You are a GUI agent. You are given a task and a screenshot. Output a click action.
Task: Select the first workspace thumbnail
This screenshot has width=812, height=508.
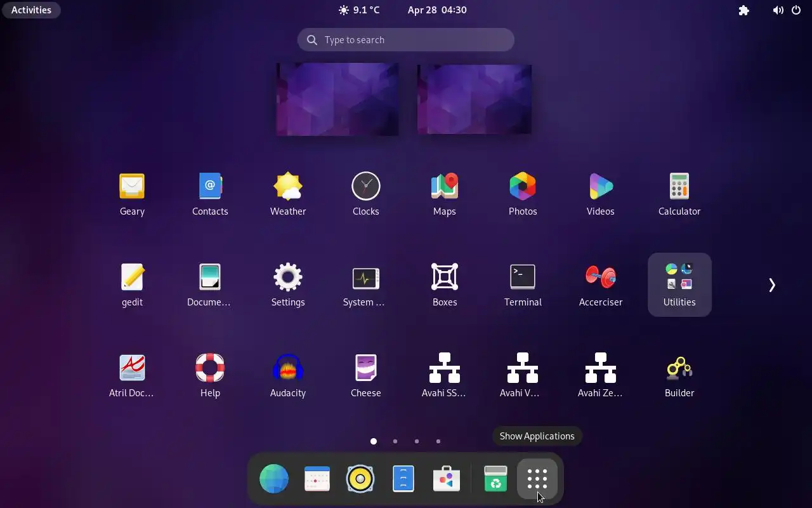[337, 99]
